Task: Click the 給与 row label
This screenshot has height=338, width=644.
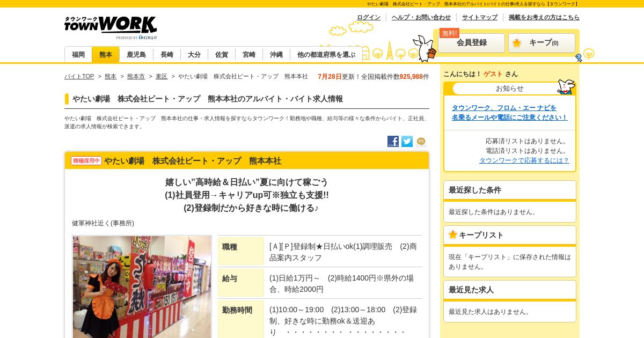Action: point(241,283)
